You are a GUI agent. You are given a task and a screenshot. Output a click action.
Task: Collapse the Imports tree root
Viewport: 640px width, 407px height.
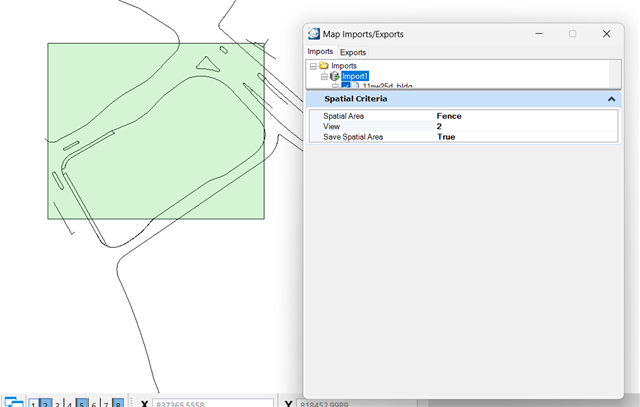click(x=313, y=66)
